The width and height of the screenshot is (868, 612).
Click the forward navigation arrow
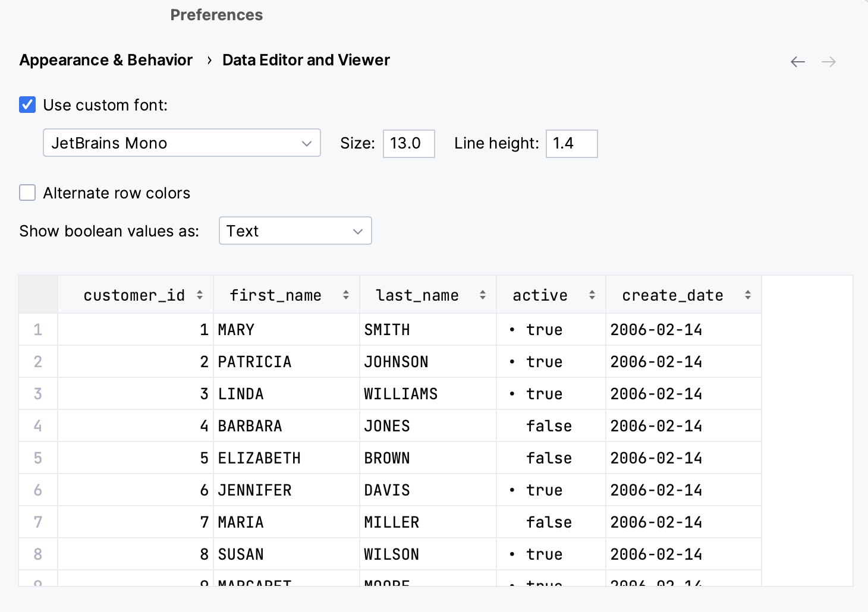tap(829, 62)
